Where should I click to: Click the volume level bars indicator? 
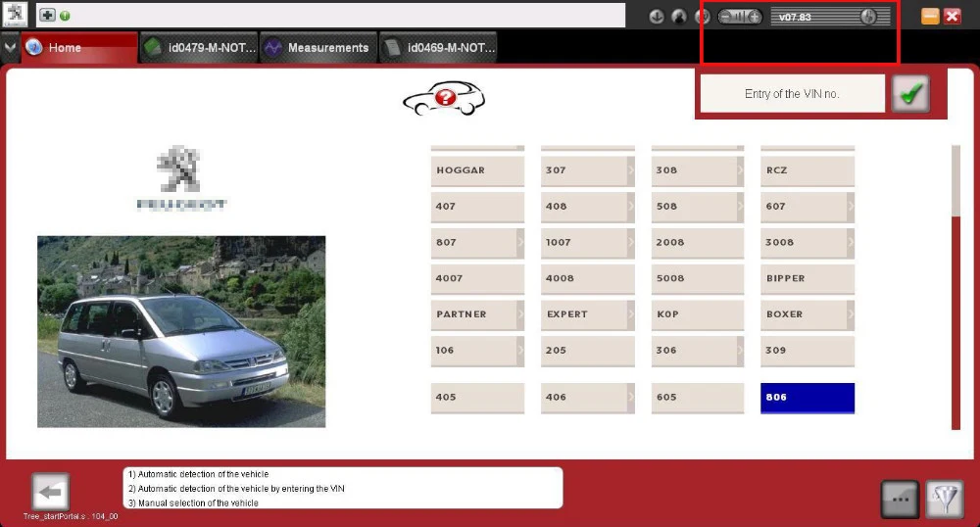click(x=740, y=17)
